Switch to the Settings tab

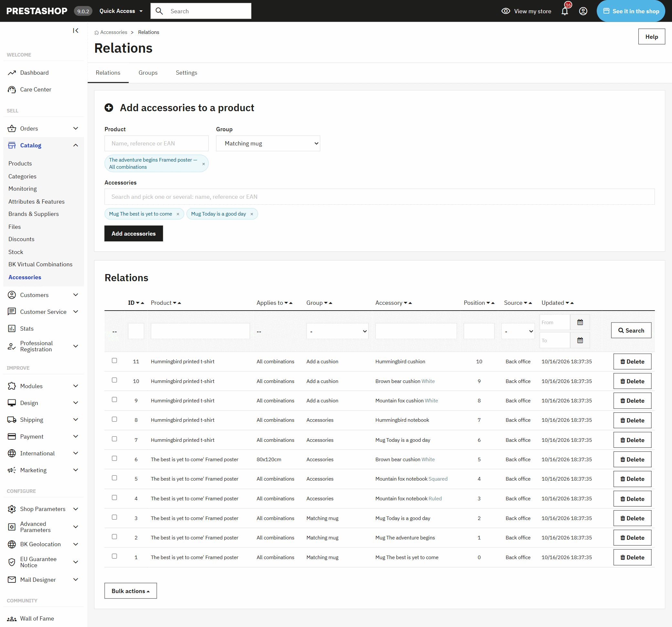coord(186,73)
